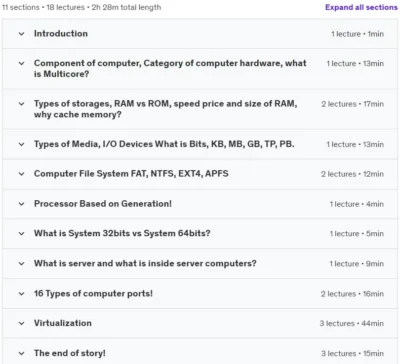Expand Computer File System section chevron

[x=21, y=174]
